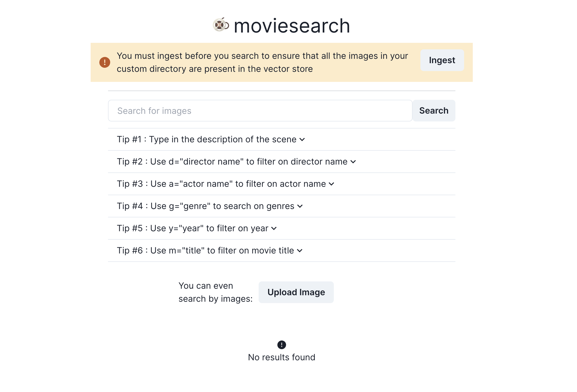Click the black exclamation icon above No results
Image resolution: width=577 pixels, height=392 pixels.
[281, 345]
